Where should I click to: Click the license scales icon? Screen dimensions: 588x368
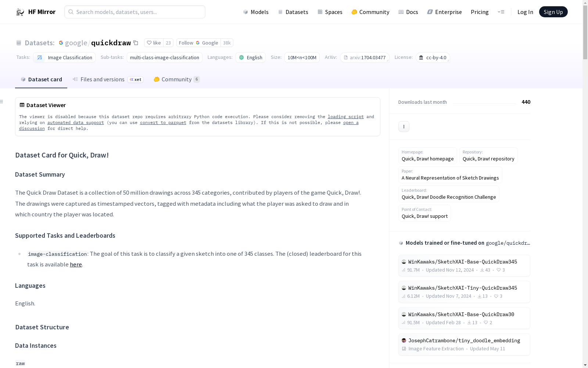421,57
